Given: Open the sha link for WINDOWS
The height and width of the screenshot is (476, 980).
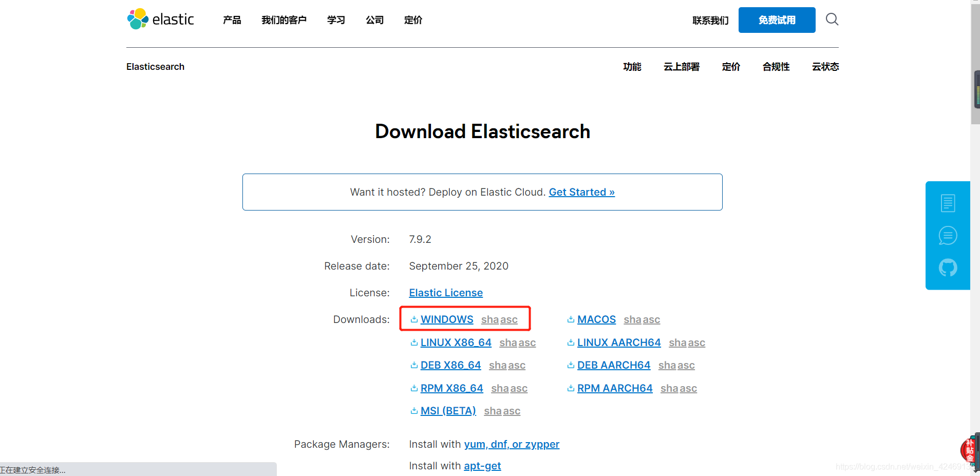Looking at the screenshot, I should point(490,319).
